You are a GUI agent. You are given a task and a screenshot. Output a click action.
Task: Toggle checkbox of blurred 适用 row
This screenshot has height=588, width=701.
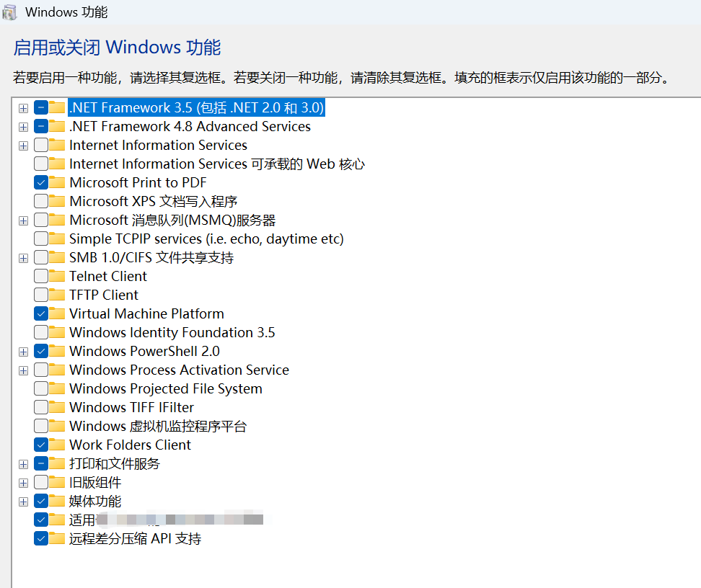coord(41,520)
